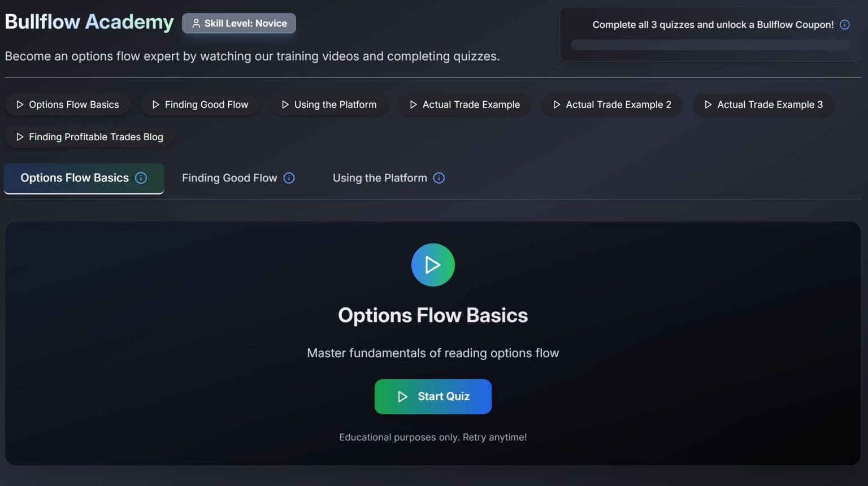Click the "Educational purposes only. Retry anytime!" note

tap(433, 437)
